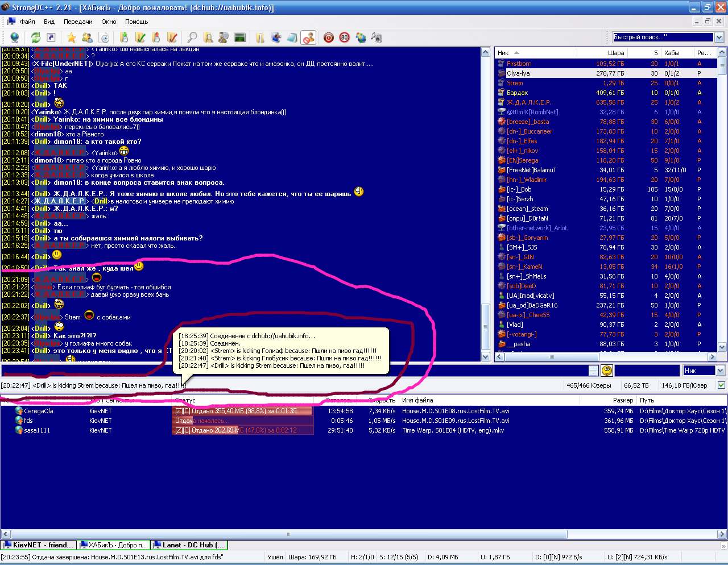Screen dimensions: 728x565
Task: Click the emoticon smiley button
Action: (x=607, y=371)
